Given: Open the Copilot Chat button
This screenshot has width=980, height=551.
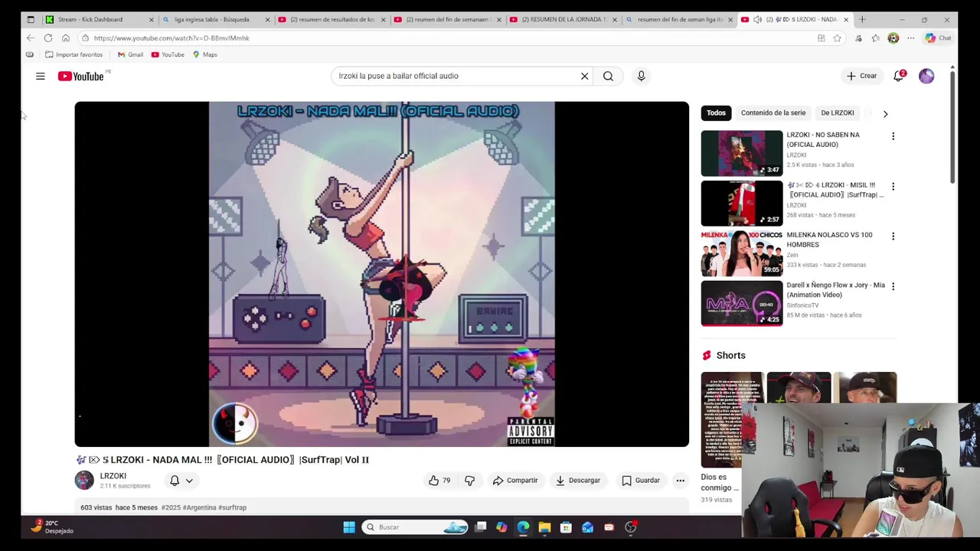Looking at the screenshot, I should click(x=938, y=38).
